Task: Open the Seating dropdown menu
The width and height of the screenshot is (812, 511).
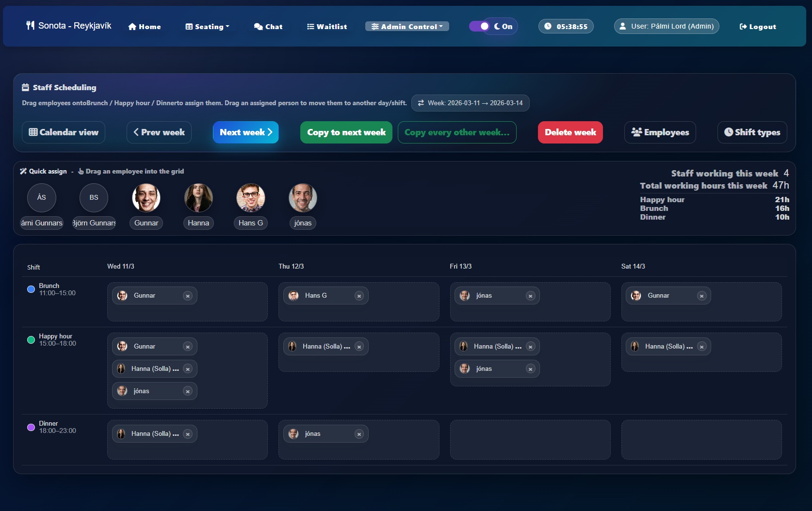Action: click(x=207, y=27)
